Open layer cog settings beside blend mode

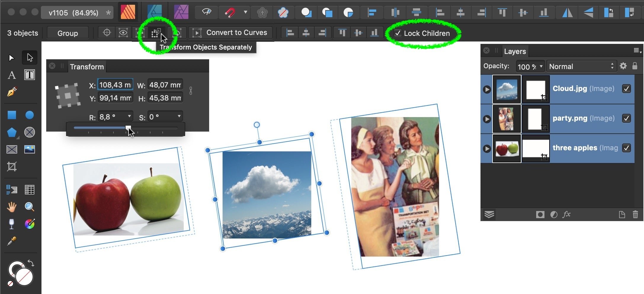coord(623,66)
